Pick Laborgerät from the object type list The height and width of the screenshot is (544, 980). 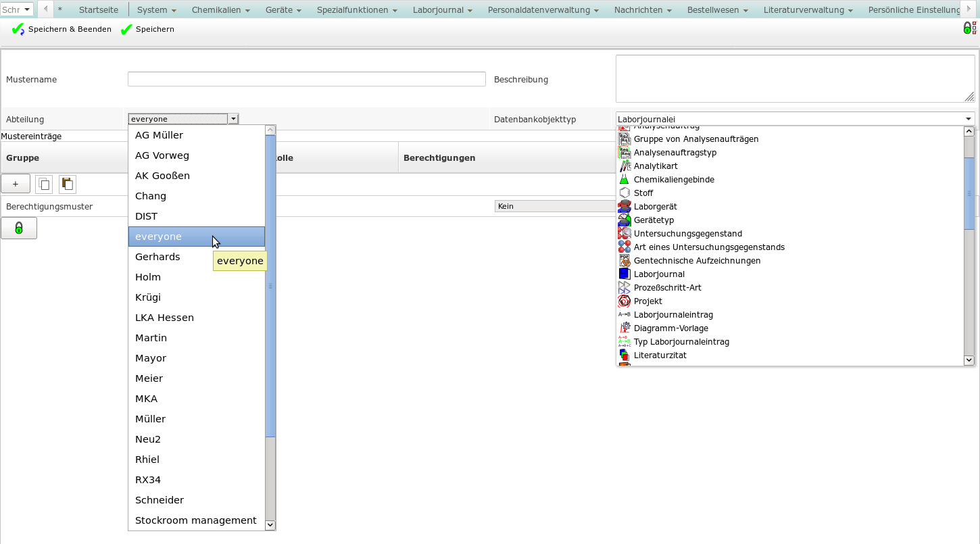pyautogui.click(x=655, y=207)
